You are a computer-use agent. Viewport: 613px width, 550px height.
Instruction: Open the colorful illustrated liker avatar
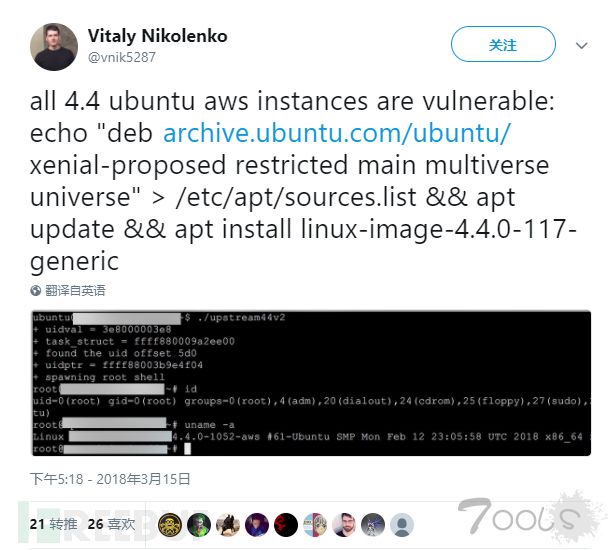(315, 525)
